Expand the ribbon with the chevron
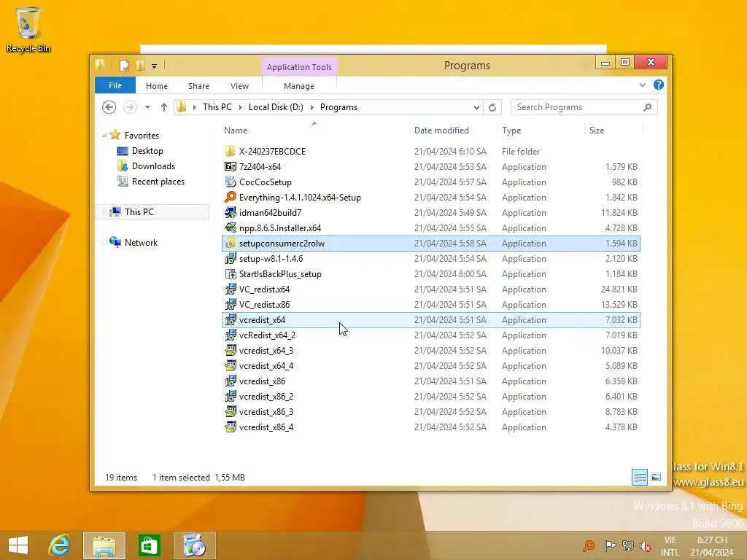This screenshot has height=560, width=747. [642, 85]
